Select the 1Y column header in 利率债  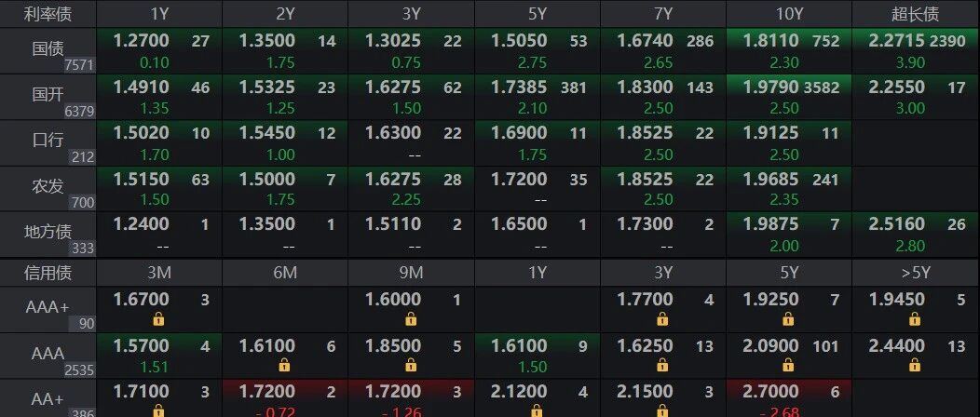pyautogui.click(x=158, y=14)
